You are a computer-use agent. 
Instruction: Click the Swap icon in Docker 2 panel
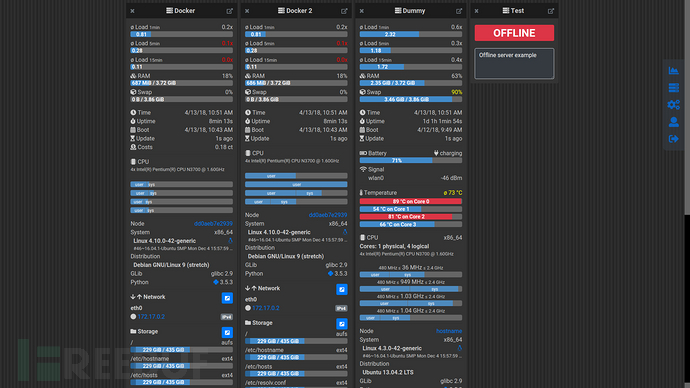pos(248,92)
